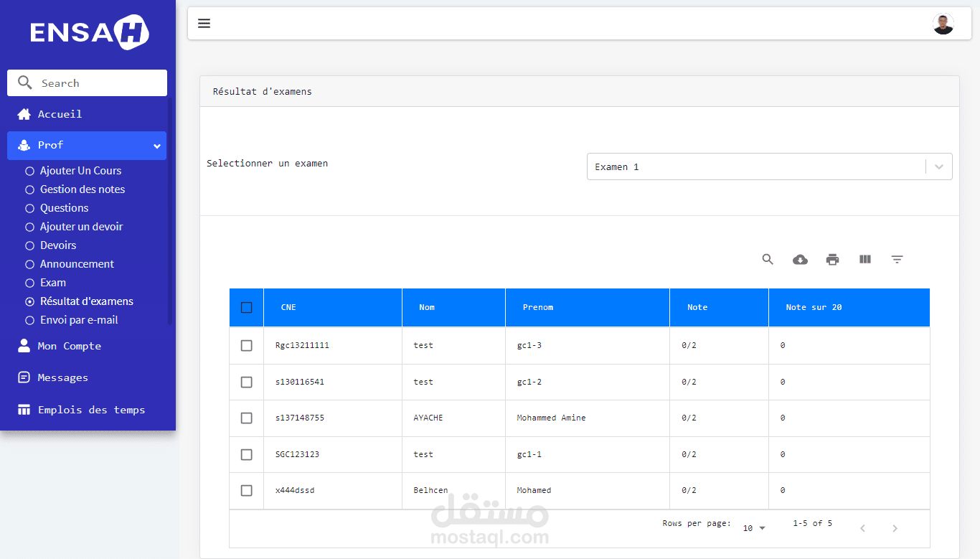Click the sidebar search magnifier icon
980x559 pixels.
click(25, 83)
